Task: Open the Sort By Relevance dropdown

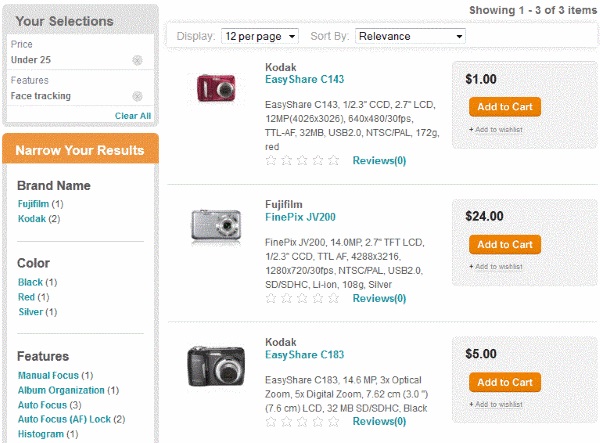Action: (410, 36)
